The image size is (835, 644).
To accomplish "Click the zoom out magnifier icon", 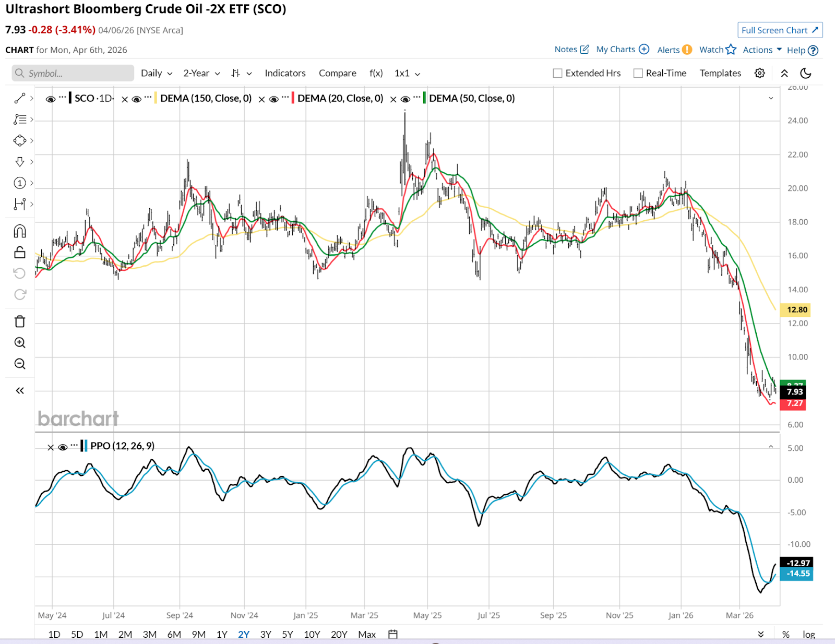I will coord(20,364).
